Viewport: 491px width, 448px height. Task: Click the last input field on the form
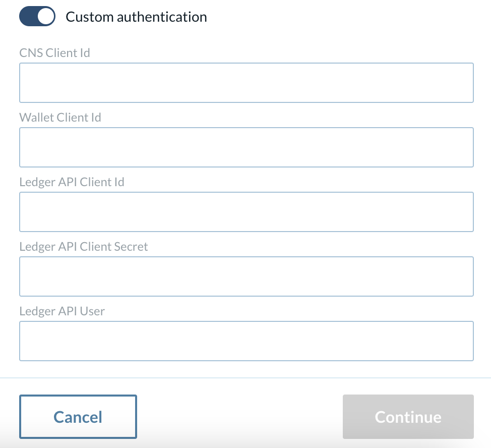pos(246,341)
